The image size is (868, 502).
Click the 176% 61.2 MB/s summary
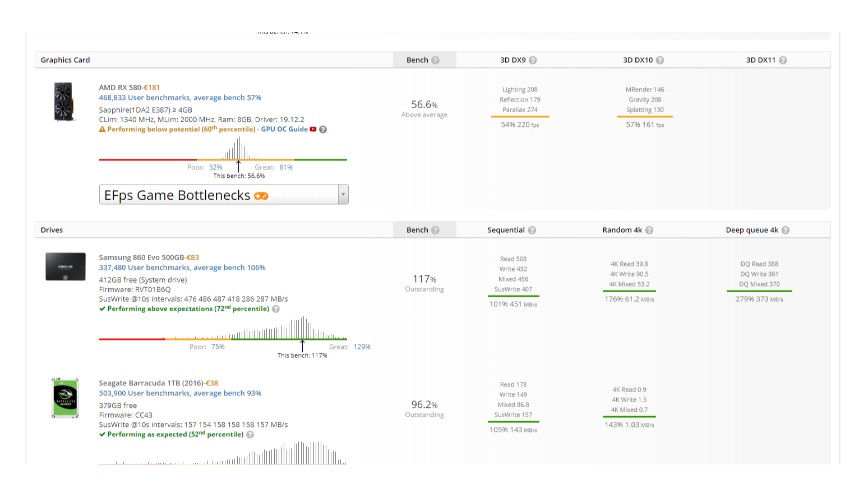click(x=629, y=299)
